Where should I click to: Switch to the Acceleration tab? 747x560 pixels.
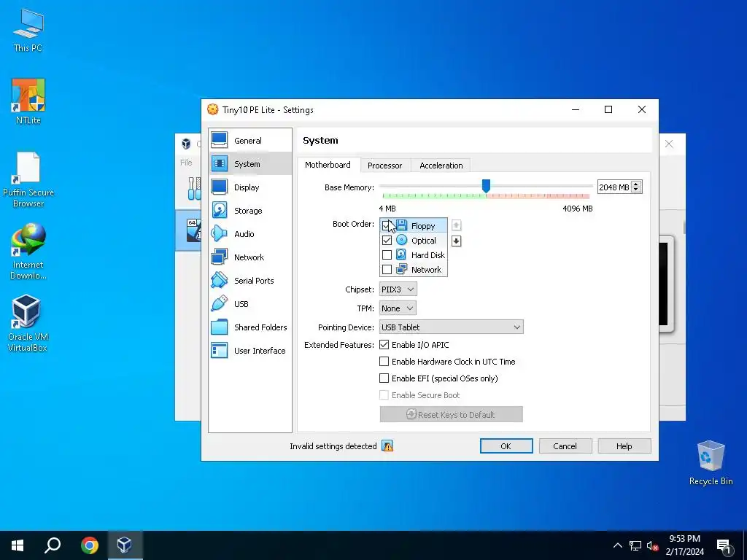(x=441, y=166)
